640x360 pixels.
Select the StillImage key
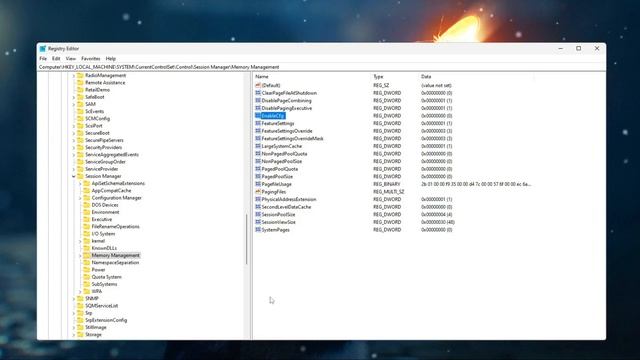click(96, 327)
